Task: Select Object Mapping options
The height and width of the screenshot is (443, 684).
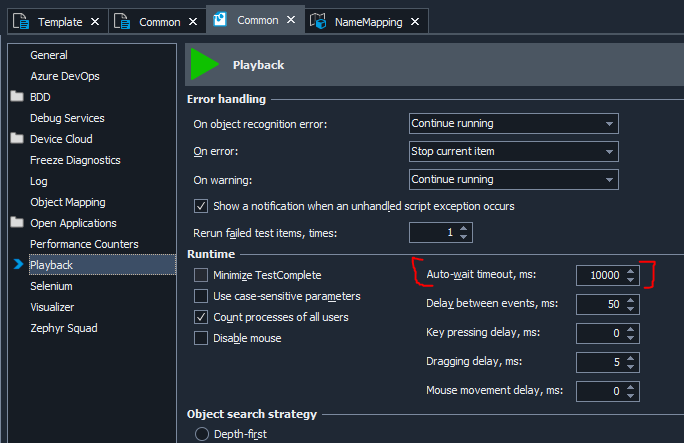Action: click(x=68, y=202)
